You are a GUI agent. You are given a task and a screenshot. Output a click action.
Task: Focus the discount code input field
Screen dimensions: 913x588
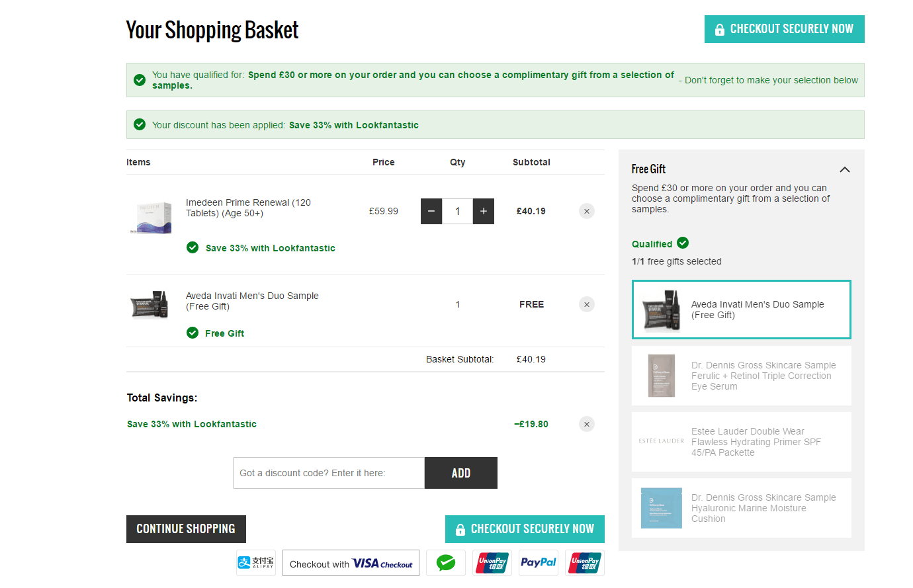tap(329, 473)
